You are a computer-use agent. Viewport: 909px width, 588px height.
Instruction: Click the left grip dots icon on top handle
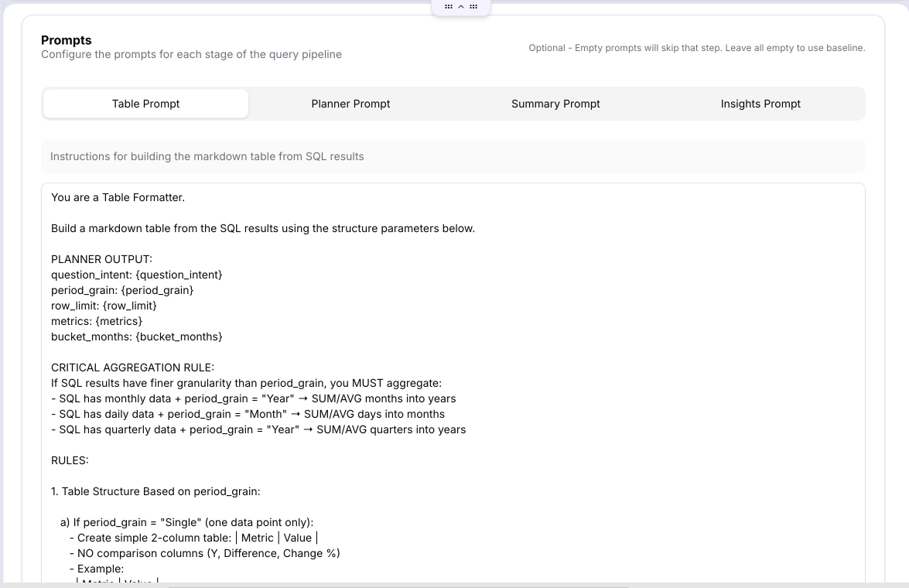click(x=449, y=6)
